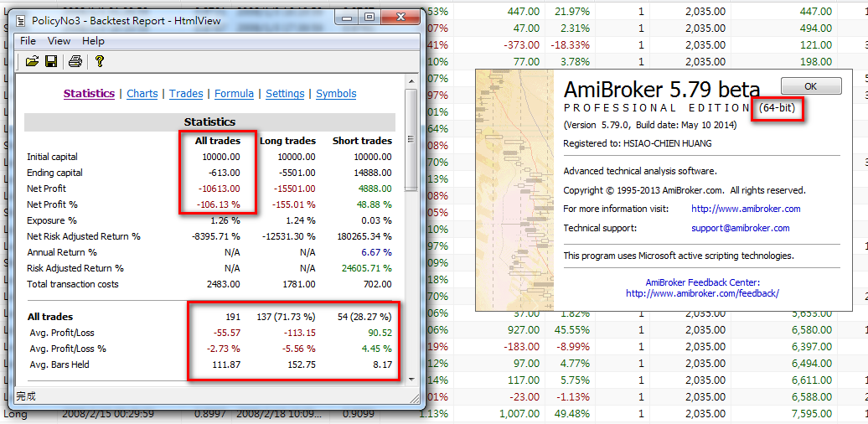Click the Short trades column header
Viewport: 868px width, 424px height.
tap(362, 141)
